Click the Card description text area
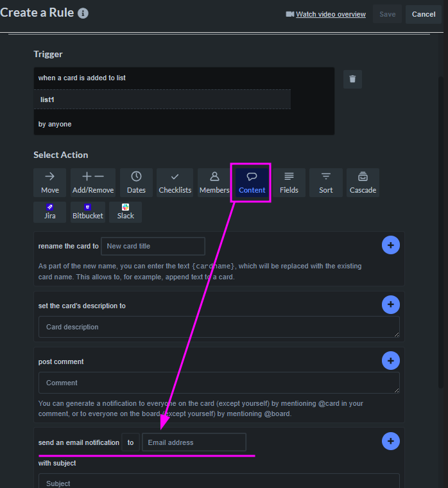Screen dimensions: 448x488 click(x=219, y=327)
